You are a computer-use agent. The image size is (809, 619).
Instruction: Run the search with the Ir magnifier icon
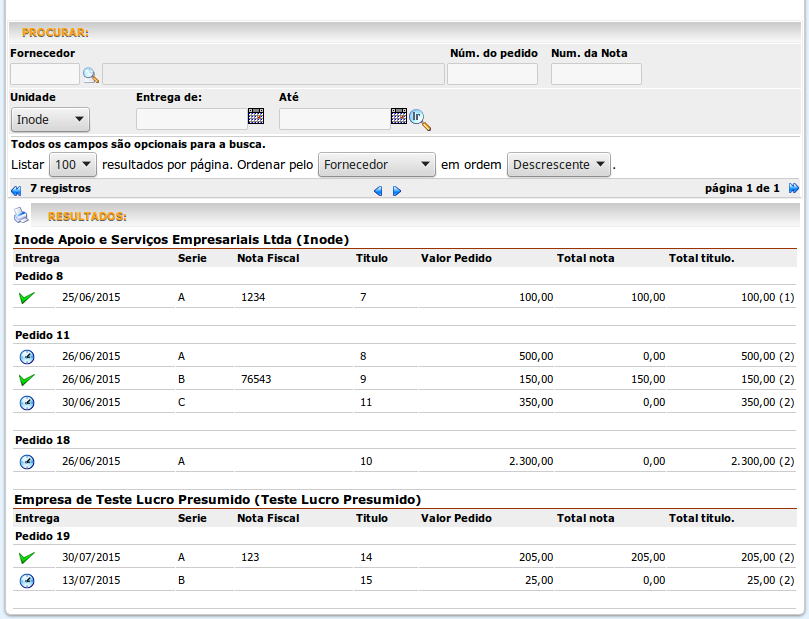coord(420,120)
